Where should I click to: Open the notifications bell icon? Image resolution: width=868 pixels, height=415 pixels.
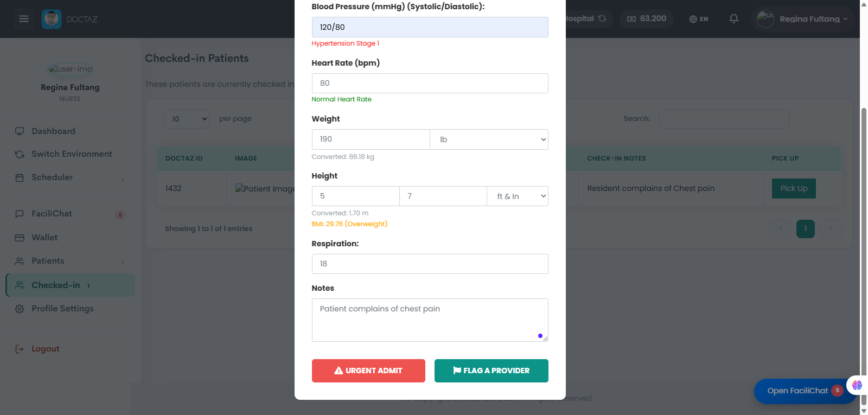733,19
